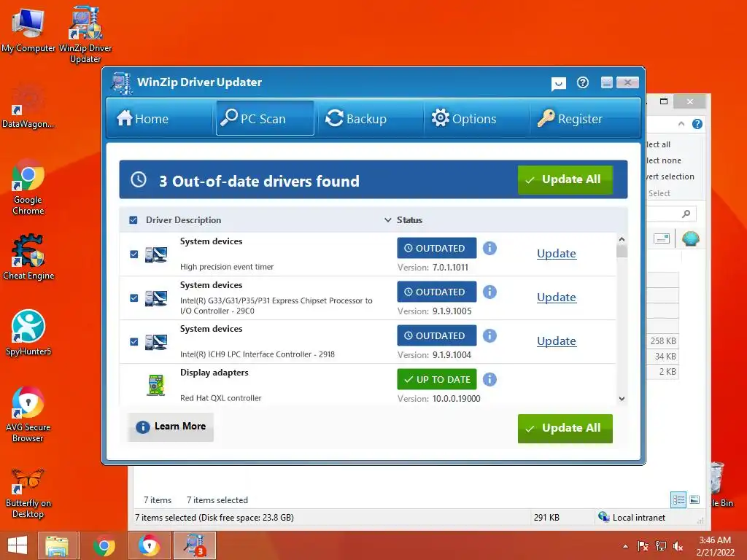The image size is (747, 560).
Task: Switch Explorer to large icons view
Action: 694,499
